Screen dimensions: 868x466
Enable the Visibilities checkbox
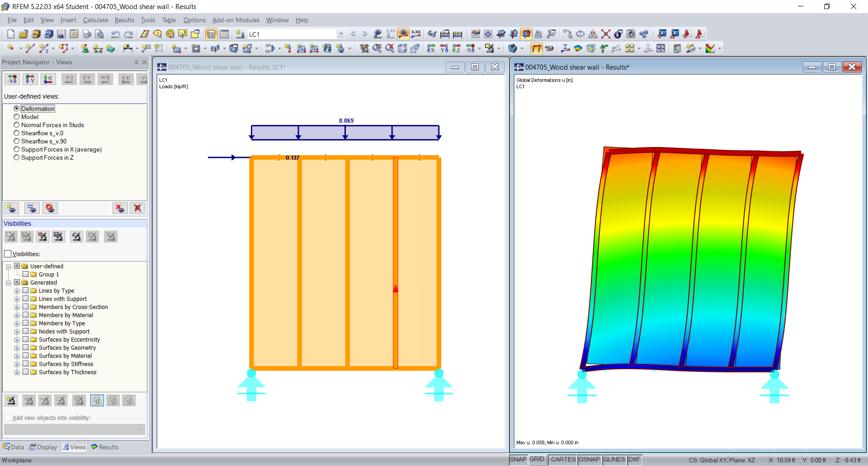pos(8,254)
